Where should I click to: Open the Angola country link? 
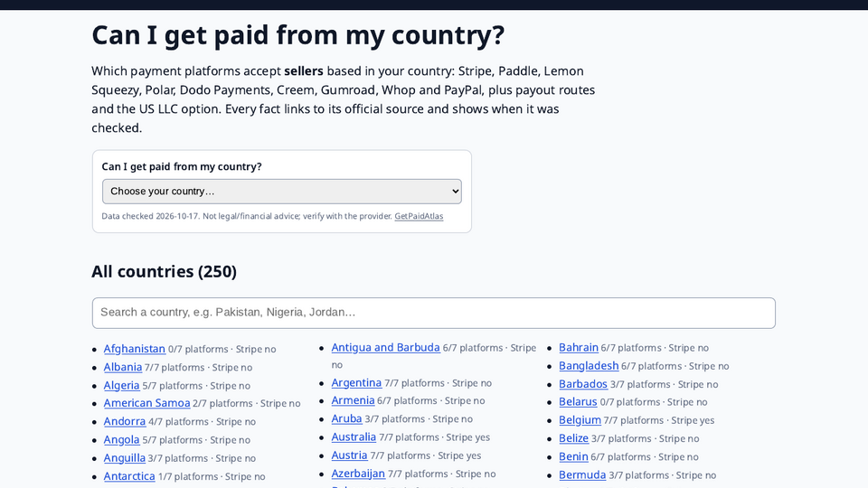pos(122,440)
